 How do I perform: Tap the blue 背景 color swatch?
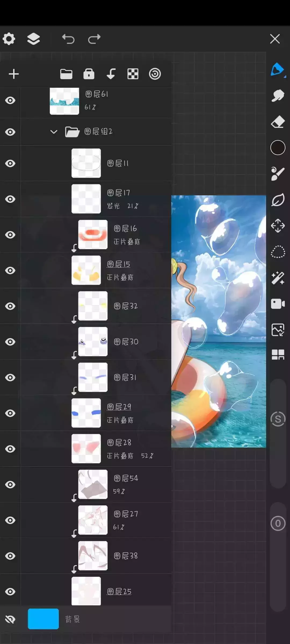coord(43,619)
